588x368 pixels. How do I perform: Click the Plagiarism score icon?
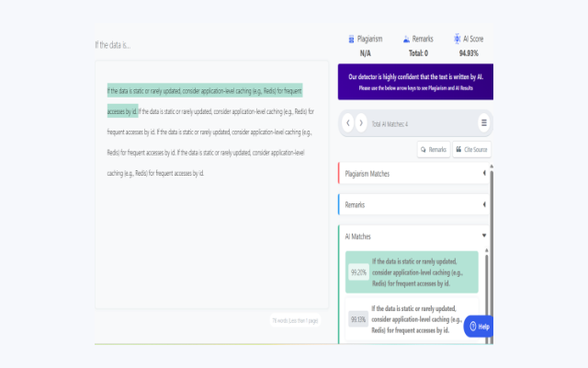351,39
